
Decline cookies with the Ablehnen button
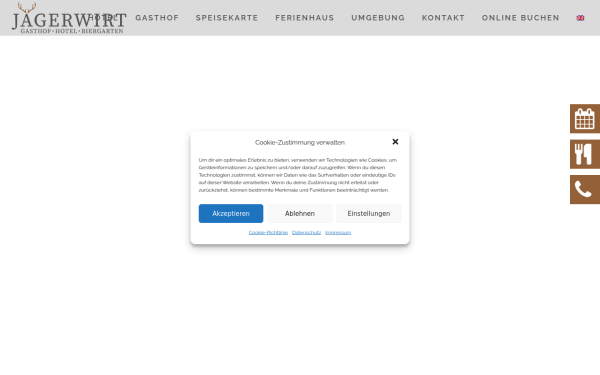[300, 214]
